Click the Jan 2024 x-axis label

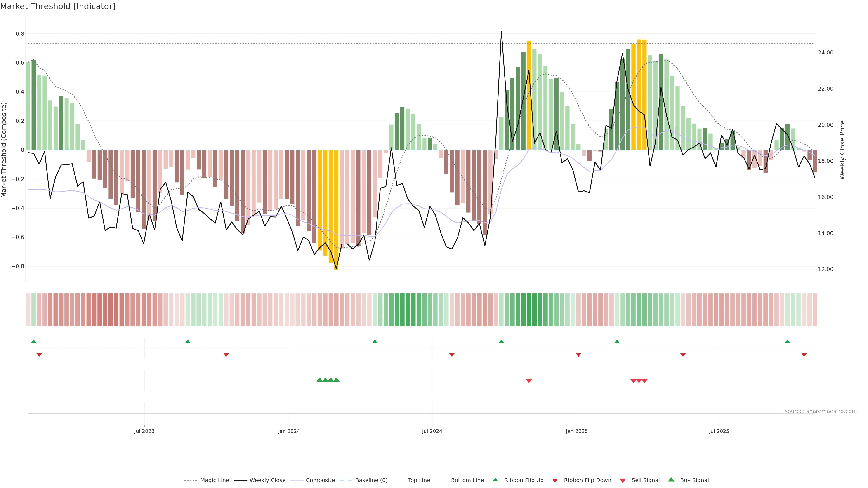[x=289, y=431]
